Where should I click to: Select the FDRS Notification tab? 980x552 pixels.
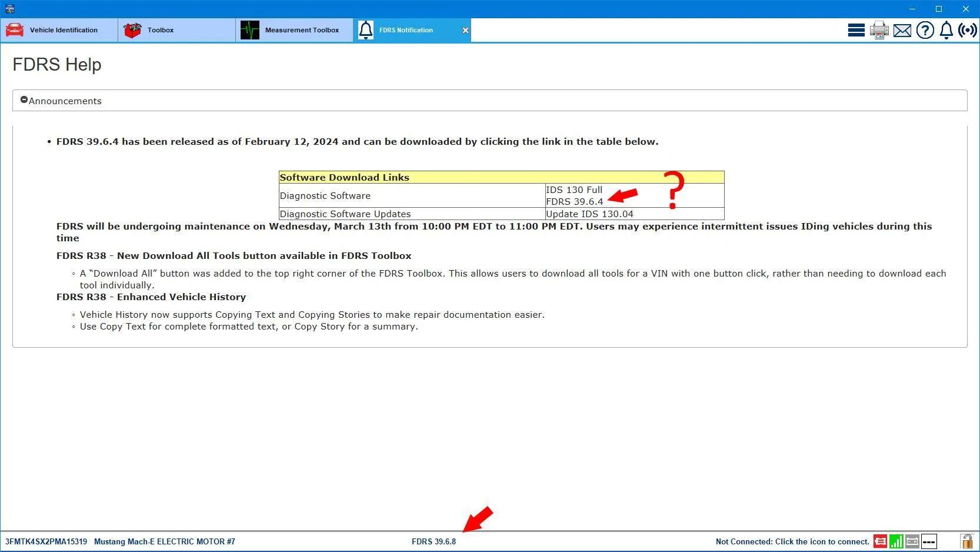(x=412, y=30)
